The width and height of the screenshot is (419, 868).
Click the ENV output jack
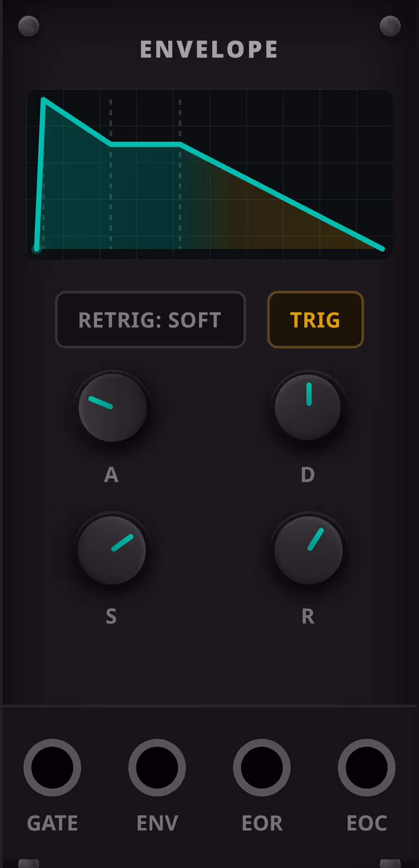coord(157,767)
